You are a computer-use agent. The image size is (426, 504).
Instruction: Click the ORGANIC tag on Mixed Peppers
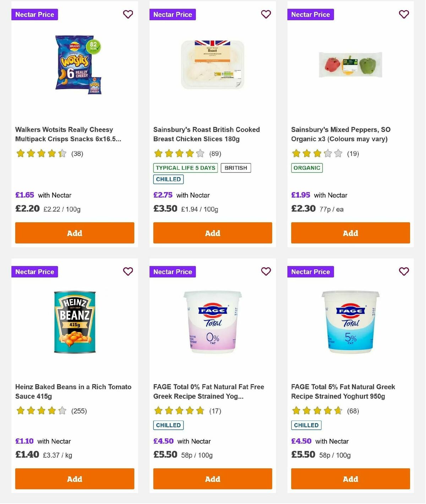(307, 168)
